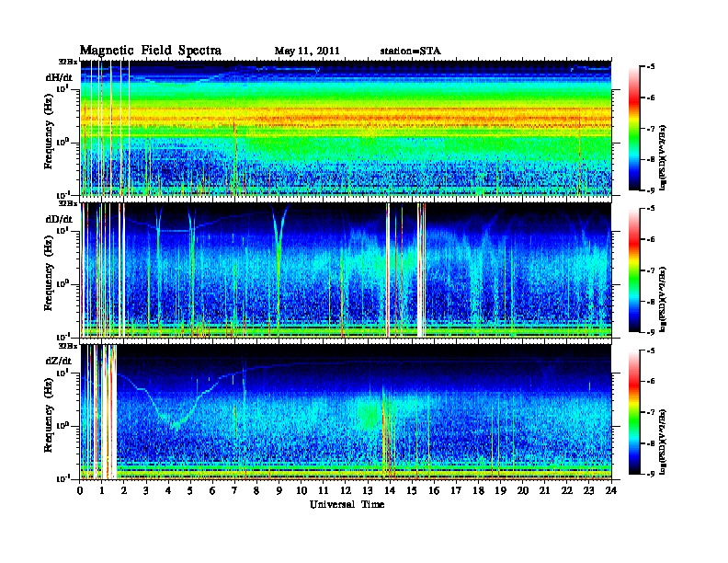This screenshot has height=563, width=728.
Task: Click the "0" tick on the Universal Time axis
Action: click(80, 491)
